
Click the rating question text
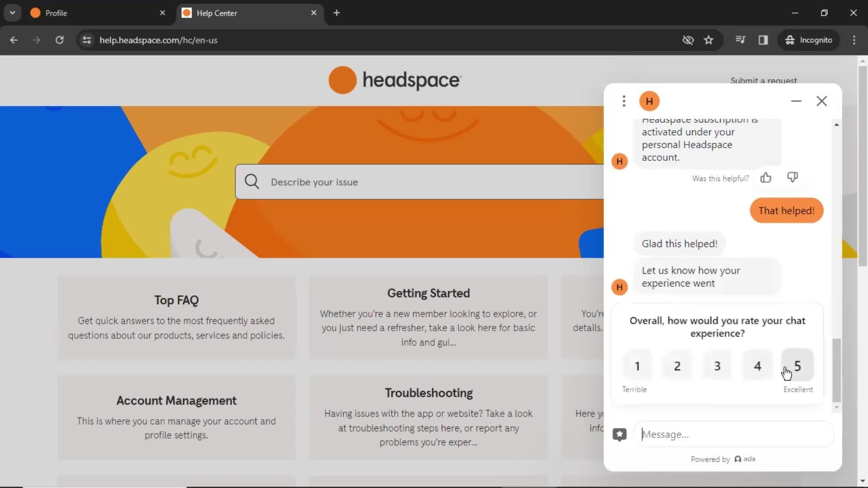point(717,327)
